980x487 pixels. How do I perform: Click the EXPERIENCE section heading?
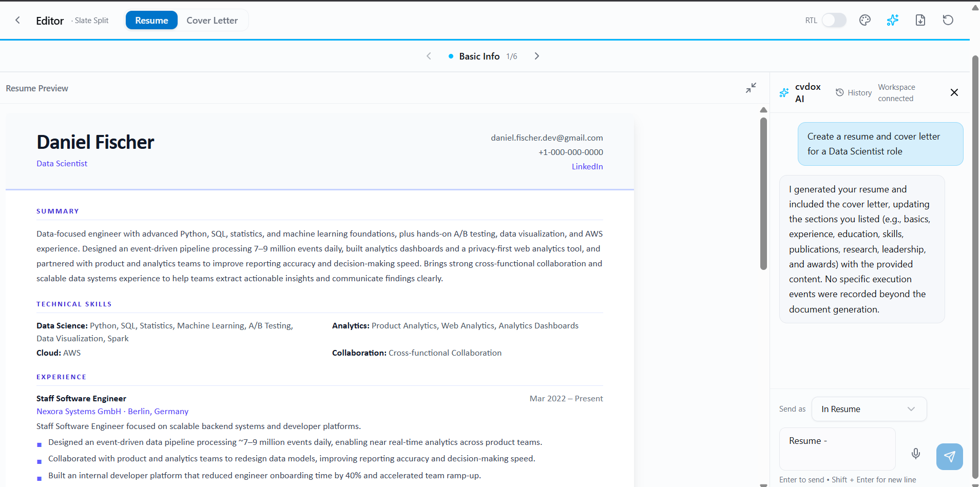(61, 377)
